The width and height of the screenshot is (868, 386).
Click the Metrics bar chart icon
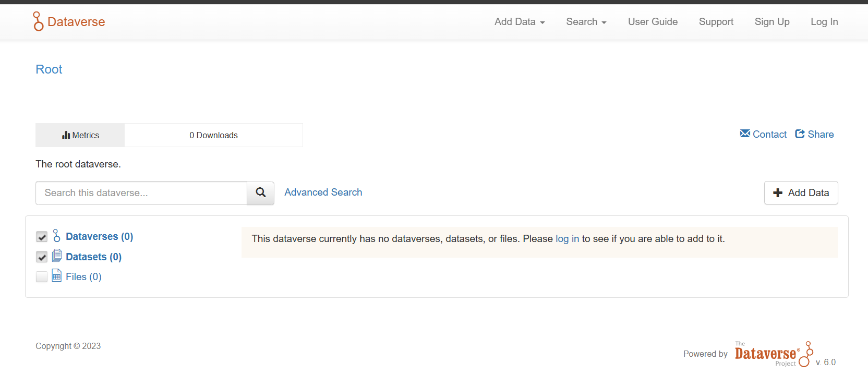[x=66, y=135]
